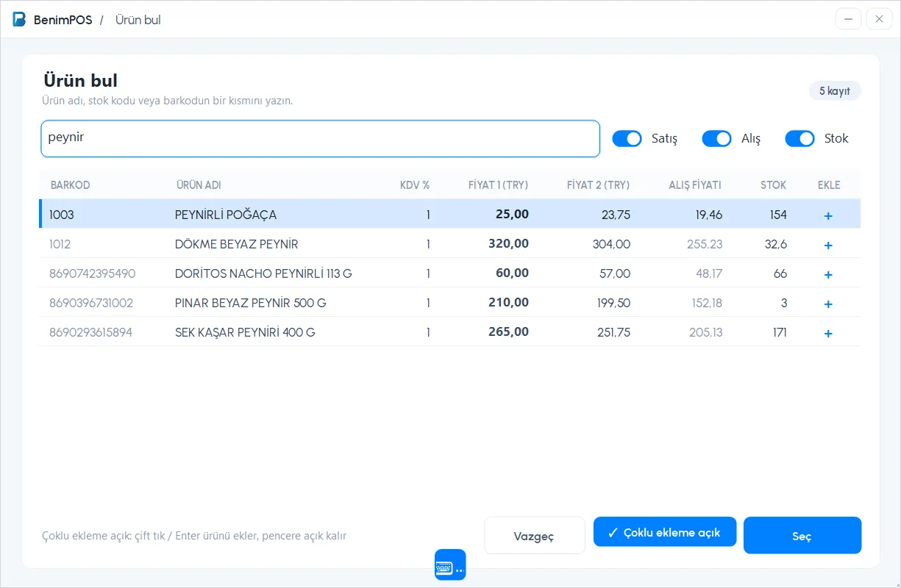Toggle the Alış switch
This screenshot has width=901, height=588.
[x=717, y=138]
